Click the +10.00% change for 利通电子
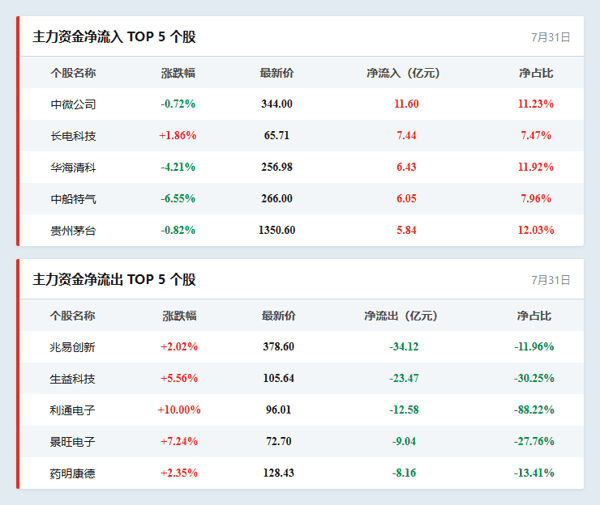This screenshot has width=600, height=505. point(179,410)
